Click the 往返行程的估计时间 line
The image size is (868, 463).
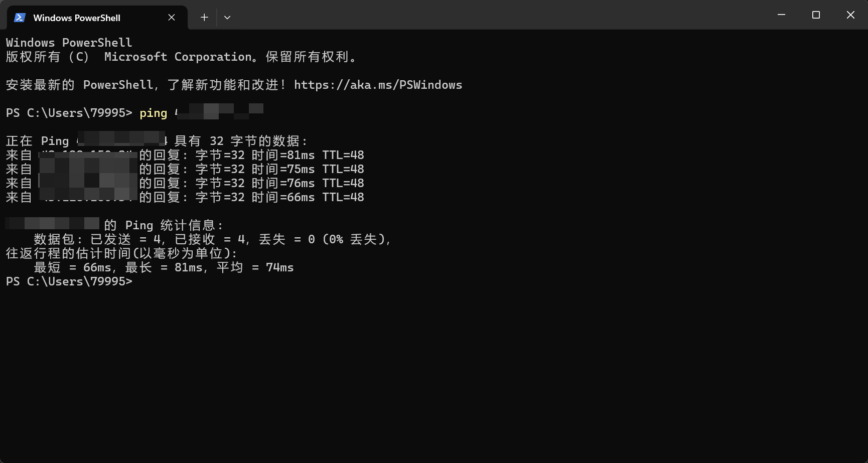(121, 253)
